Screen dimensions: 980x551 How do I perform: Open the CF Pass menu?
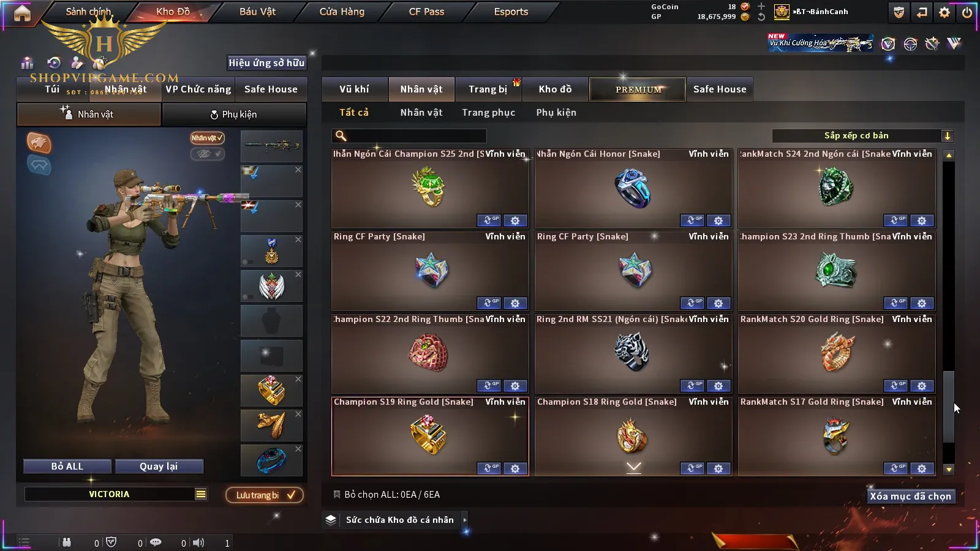pyautogui.click(x=426, y=12)
